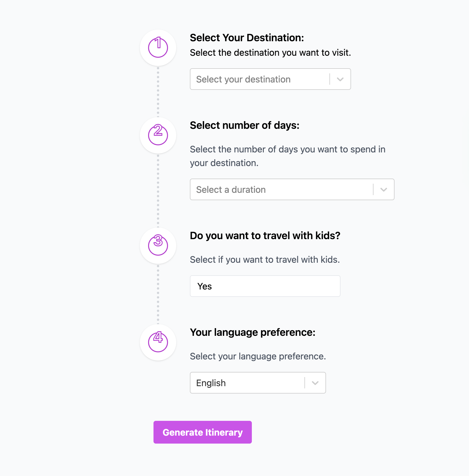Select the 'English' language value
469x476 pixels.
[x=211, y=383]
